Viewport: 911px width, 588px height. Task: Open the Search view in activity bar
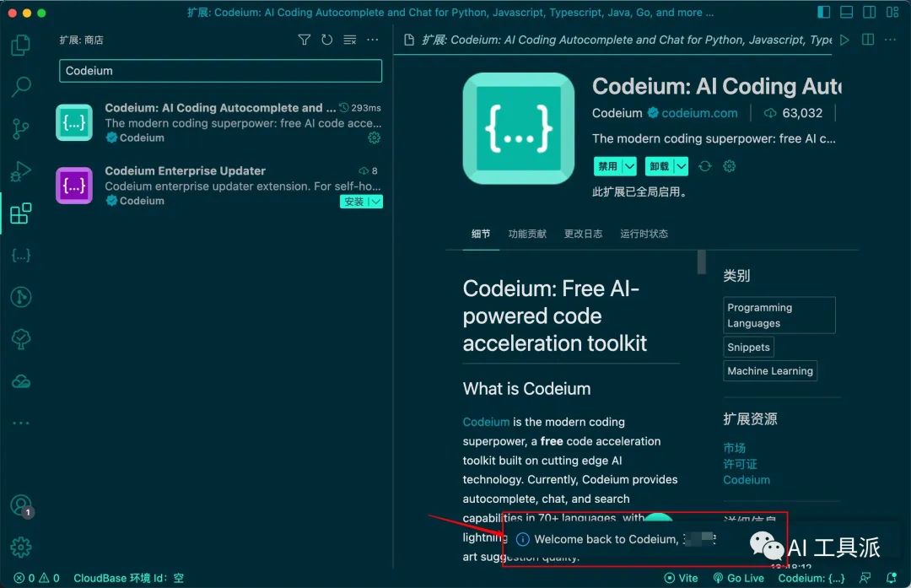point(21,87)
